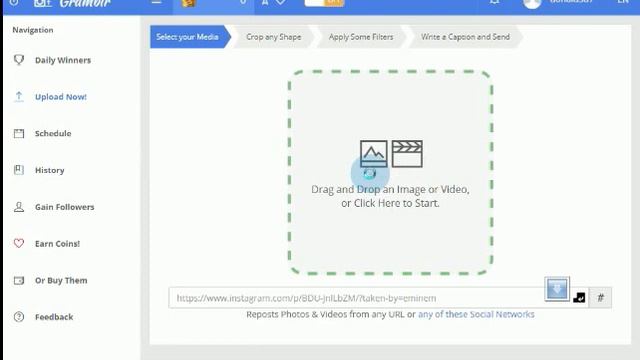Open Write a Caption and Send step

click(465, 37)
